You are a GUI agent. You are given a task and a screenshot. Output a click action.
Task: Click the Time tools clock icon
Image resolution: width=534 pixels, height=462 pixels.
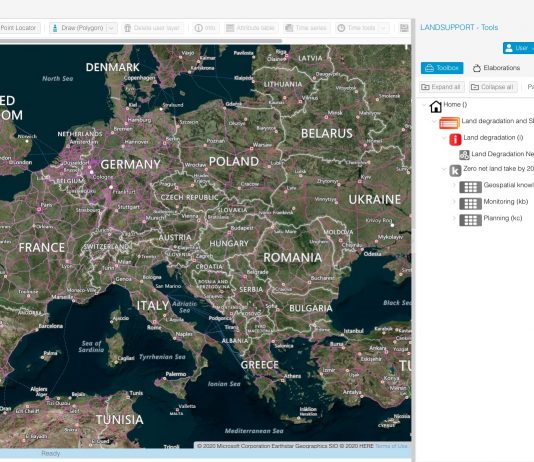pos(341,28)
